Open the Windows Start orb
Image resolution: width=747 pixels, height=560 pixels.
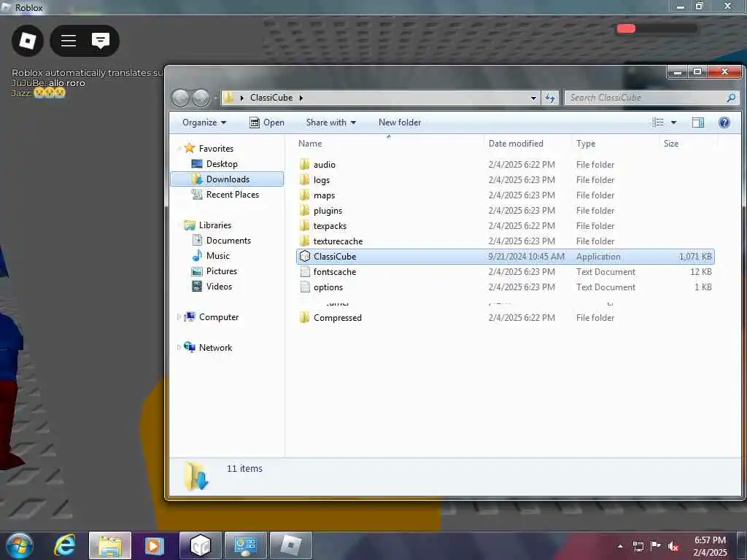pos(20,545)
